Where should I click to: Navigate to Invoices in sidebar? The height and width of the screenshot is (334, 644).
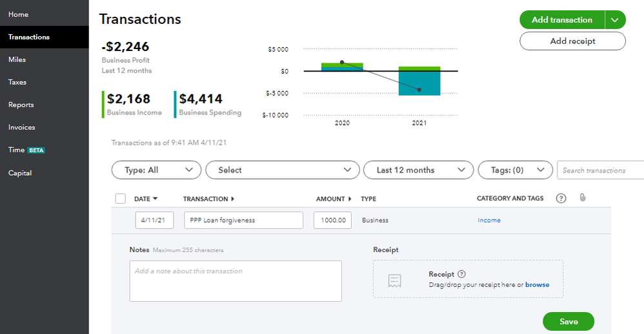22,127
